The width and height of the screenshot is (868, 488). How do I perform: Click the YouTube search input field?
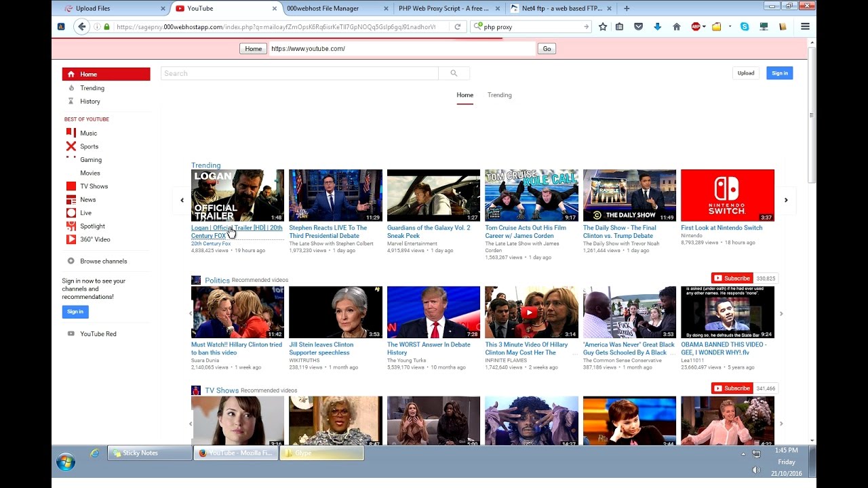[300, 73]
